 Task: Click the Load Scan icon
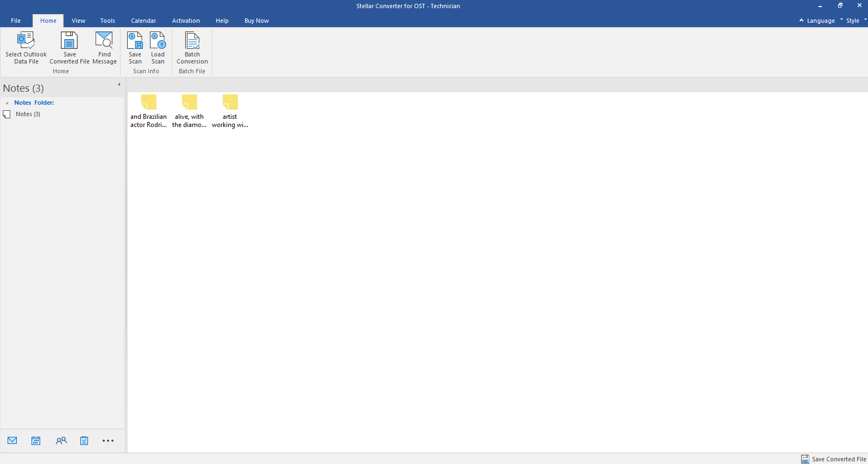tap(158, 48)
